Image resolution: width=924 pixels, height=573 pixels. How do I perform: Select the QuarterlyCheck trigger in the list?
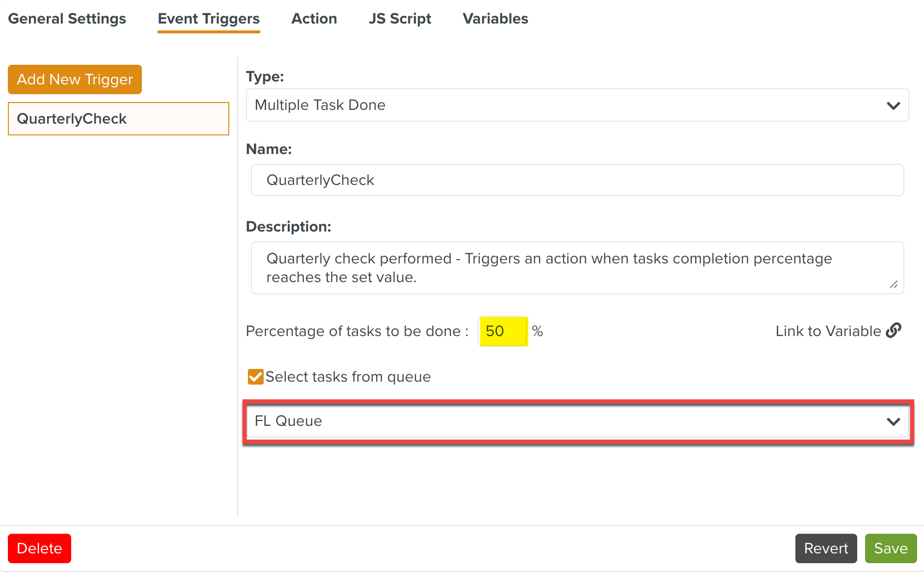coord(118,119)
